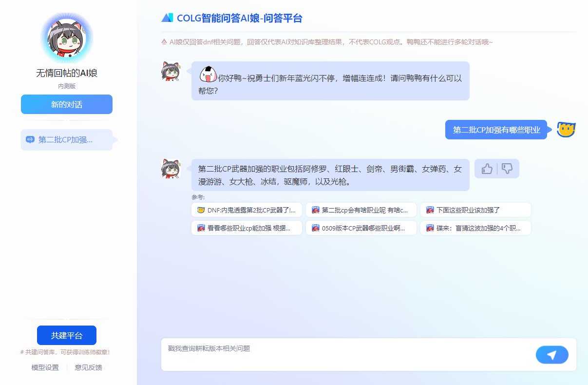Open 模型设置 link
Image resolution: width=588 pixels, height=385 pixels.
(x=45, y=367)
